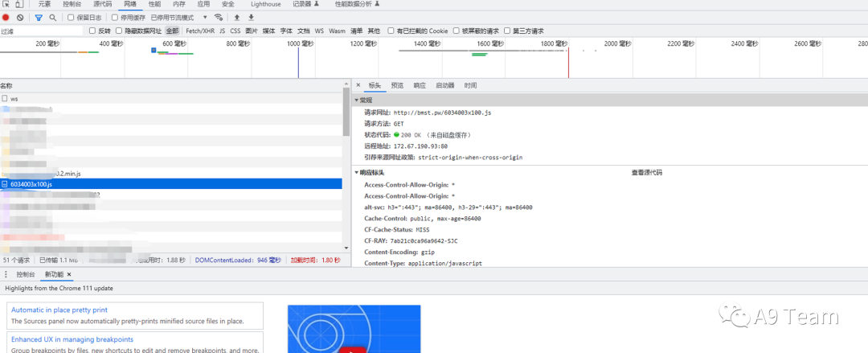Enable the 停用缓存 checkbox
The image size is (868, 353).
click(x=115, y=18)
